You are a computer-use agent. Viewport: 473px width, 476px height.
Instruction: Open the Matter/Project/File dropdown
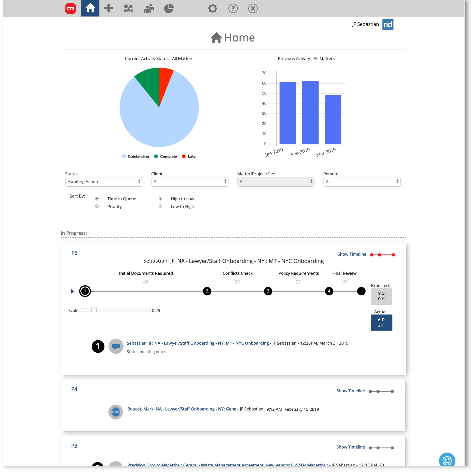pos(276,181)
